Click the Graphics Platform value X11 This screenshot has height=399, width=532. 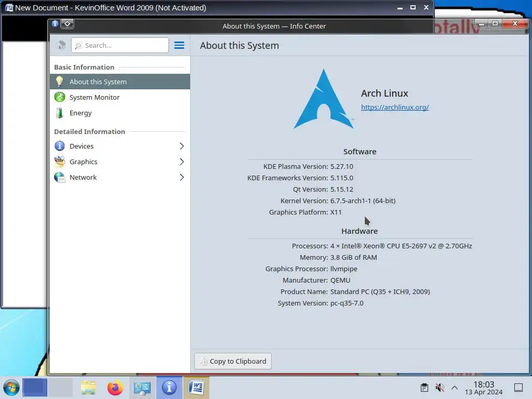336,212
